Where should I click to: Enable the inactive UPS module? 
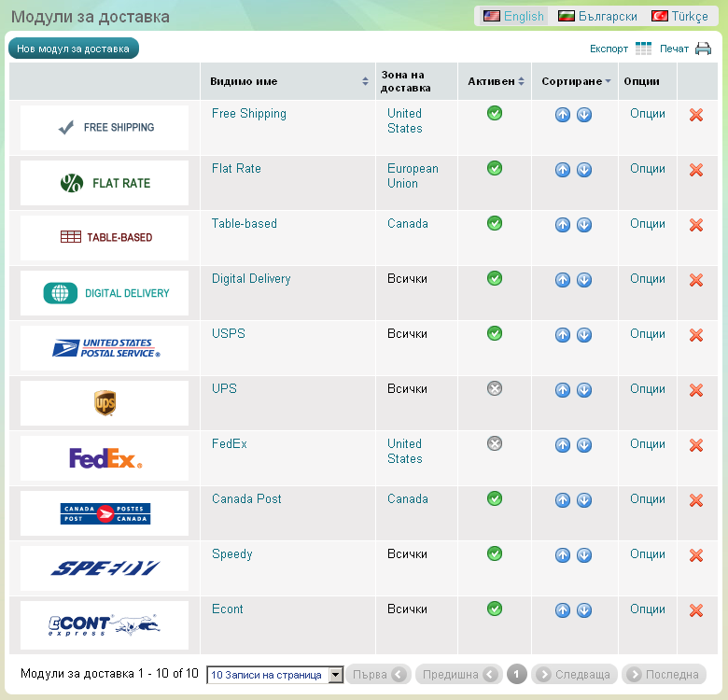[495, 389]
